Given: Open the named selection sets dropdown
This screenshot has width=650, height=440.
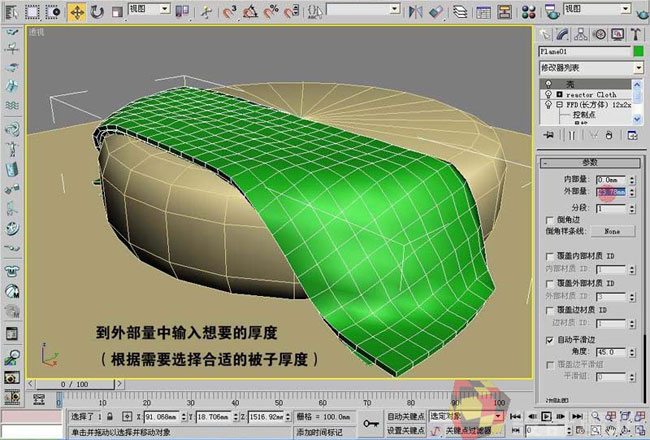Looking at the screenshot, I should click(364, 9).
